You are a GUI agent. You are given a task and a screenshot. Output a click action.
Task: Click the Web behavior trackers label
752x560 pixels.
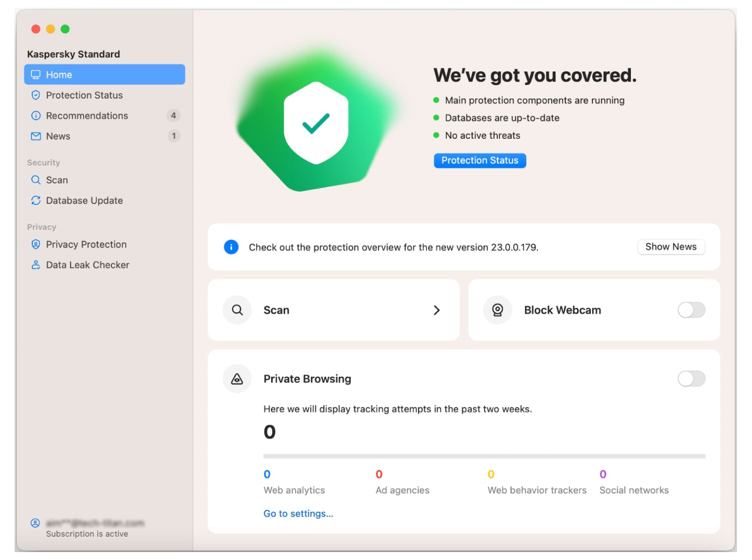click(x=537, y=490)
